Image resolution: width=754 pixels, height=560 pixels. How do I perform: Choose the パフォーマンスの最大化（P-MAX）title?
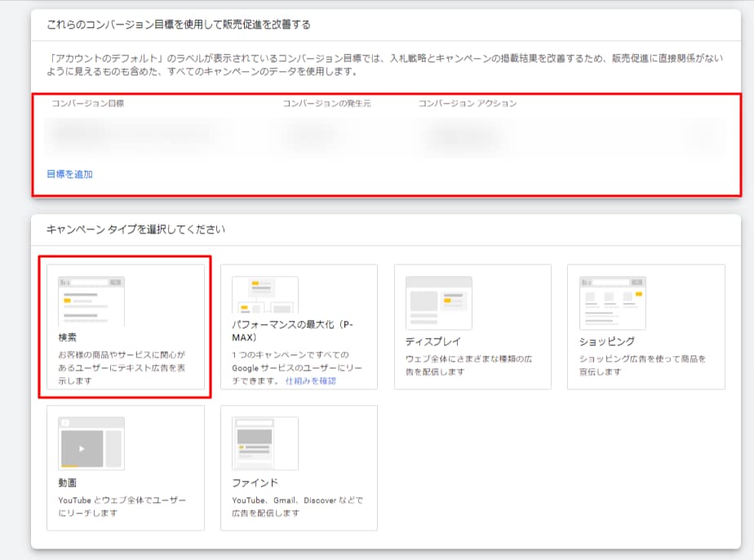[292, 331]
